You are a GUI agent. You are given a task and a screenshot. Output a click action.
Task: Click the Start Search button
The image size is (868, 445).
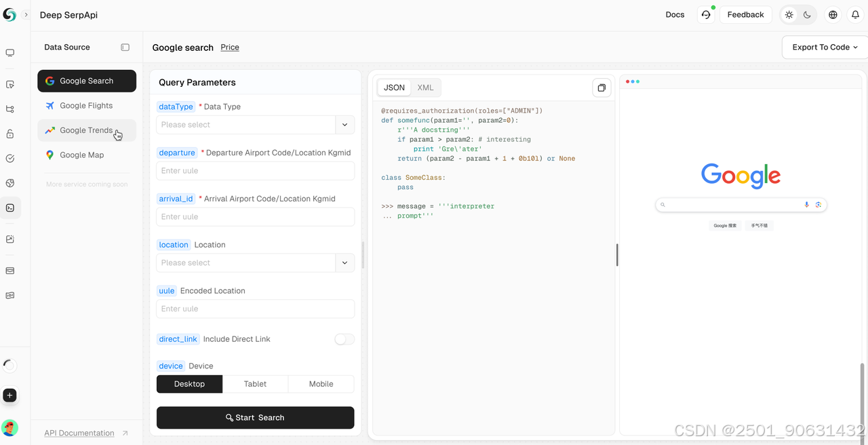pos(256,418)
